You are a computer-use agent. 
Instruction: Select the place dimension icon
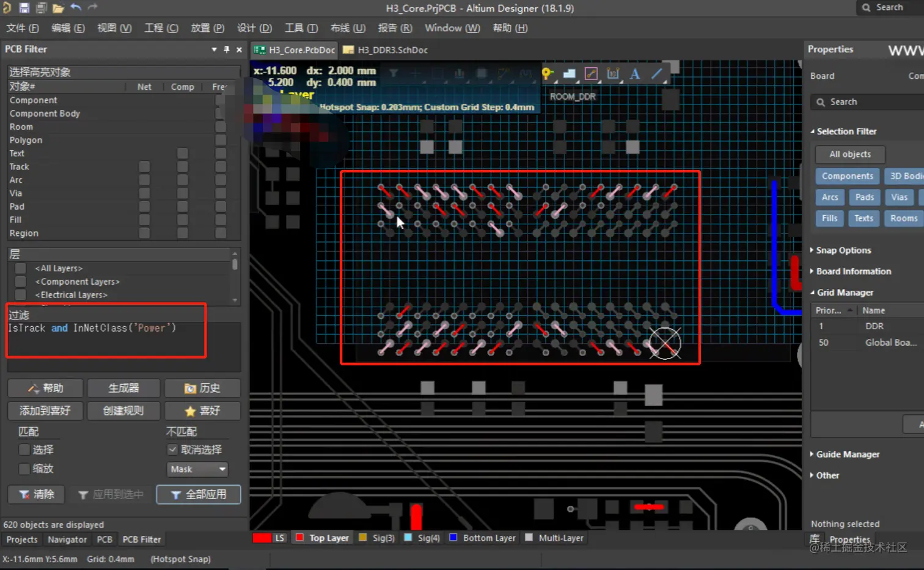tap(613, 74)
